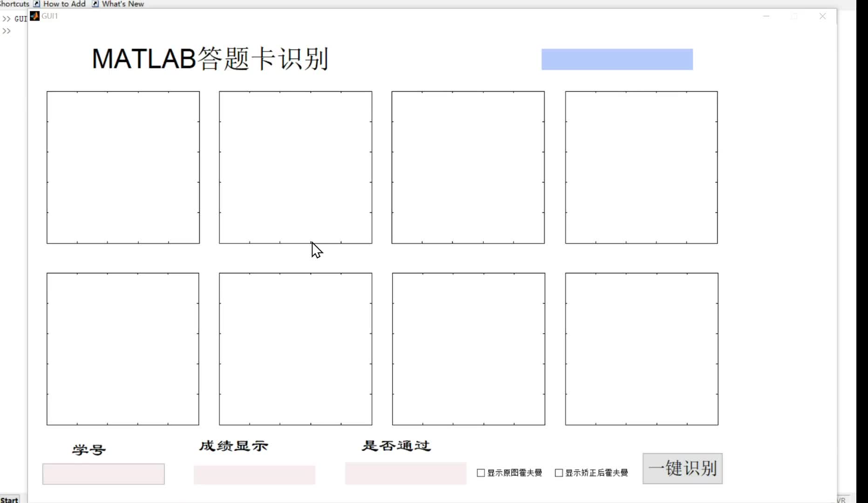The image size is (868, 503).
Task: Click the 一键识别 button
Action: coord(682,469)
